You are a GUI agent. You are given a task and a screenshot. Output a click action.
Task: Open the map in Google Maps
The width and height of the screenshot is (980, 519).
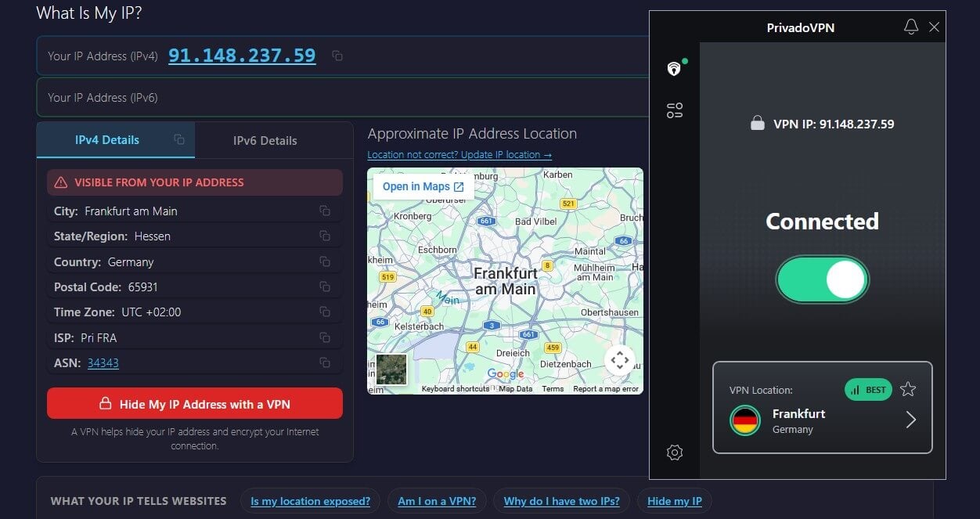point(423,186)
